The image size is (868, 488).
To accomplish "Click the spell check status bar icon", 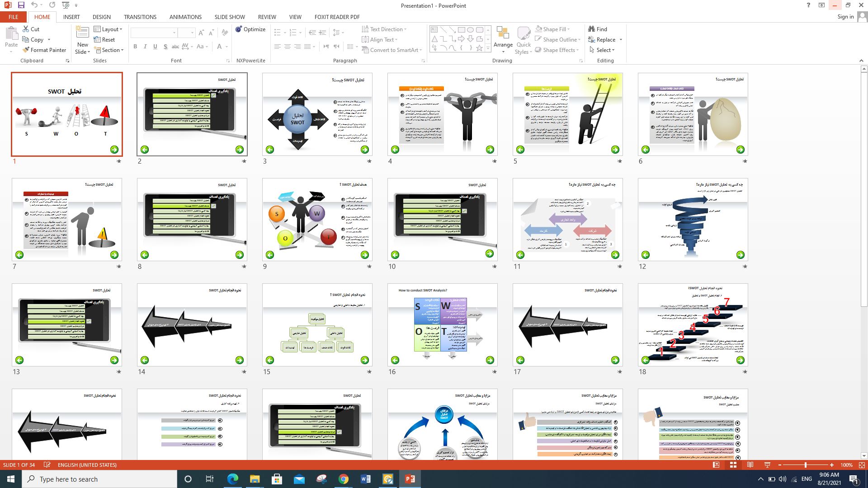I will coord(47,465).
